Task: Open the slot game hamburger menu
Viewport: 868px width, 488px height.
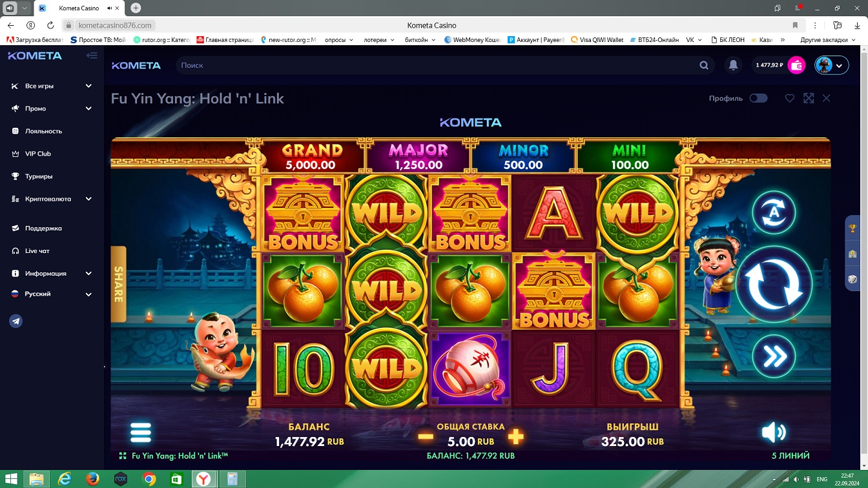Action: click(x=141, y=432)
